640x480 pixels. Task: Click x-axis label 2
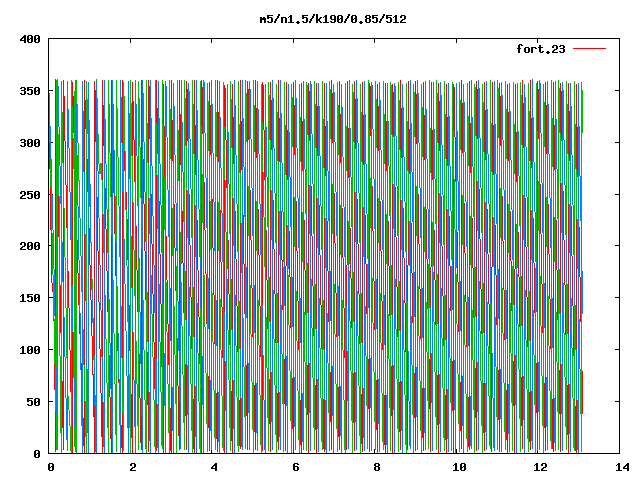133,467
